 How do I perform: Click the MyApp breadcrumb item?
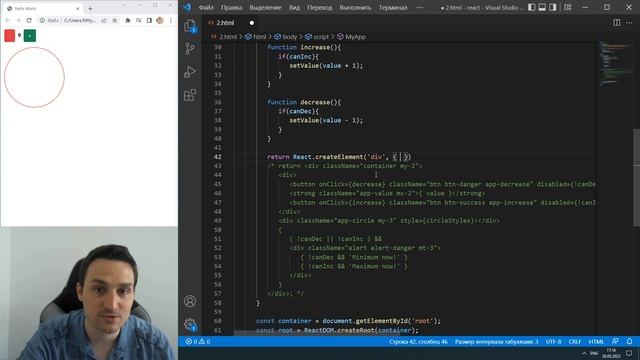356,37
